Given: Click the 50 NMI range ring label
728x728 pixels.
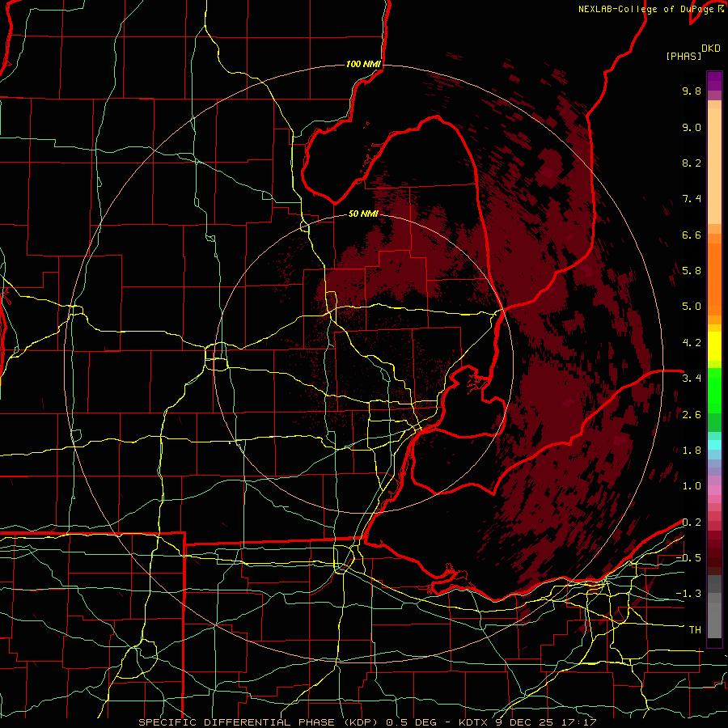Looking at the screenshot, I should tap(363, 214).
